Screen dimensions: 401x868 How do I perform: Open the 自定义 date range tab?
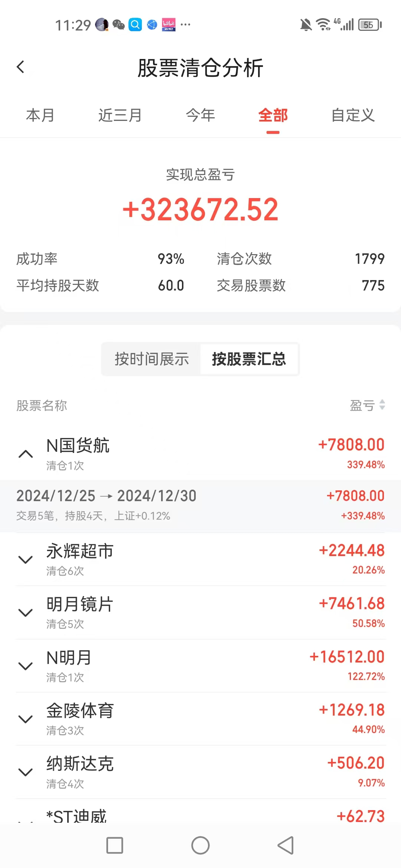353,115
